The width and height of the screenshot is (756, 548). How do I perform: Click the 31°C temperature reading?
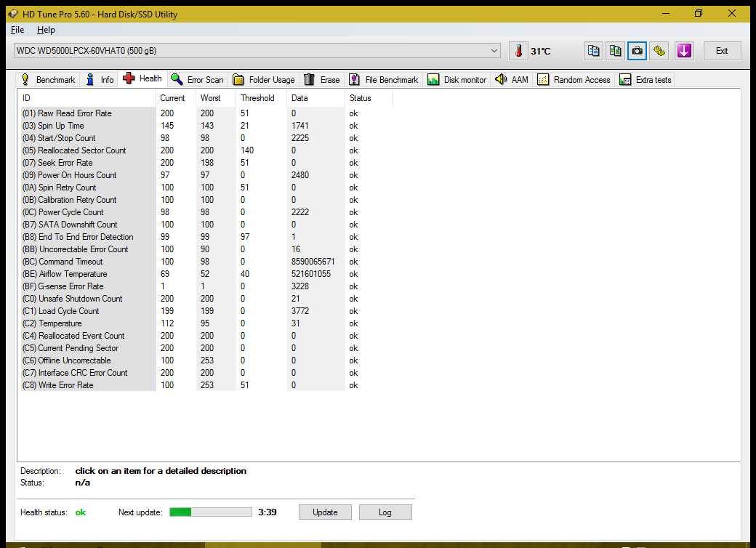coord(541,51)
